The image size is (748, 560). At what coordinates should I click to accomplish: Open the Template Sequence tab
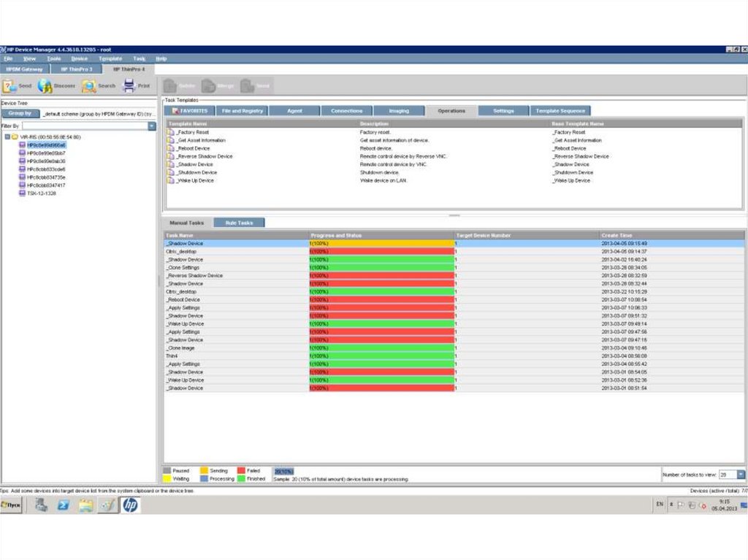coord(560,111)
